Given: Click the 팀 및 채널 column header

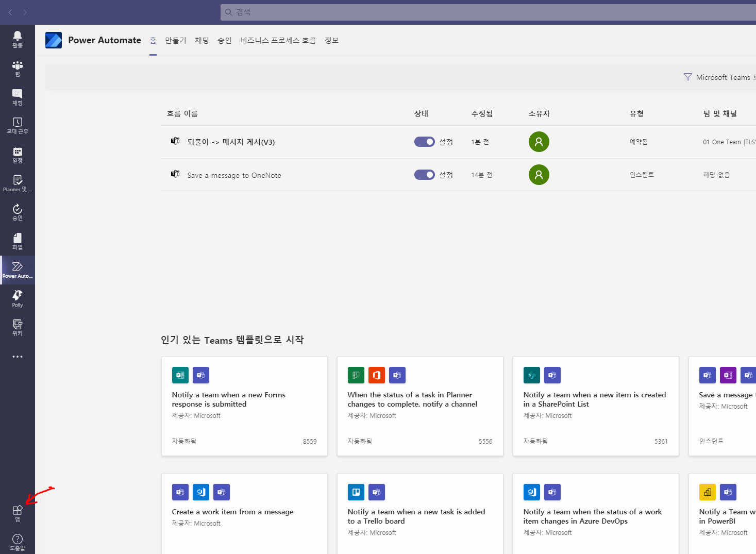Looking at the screenshot, I should coord(720,114).
